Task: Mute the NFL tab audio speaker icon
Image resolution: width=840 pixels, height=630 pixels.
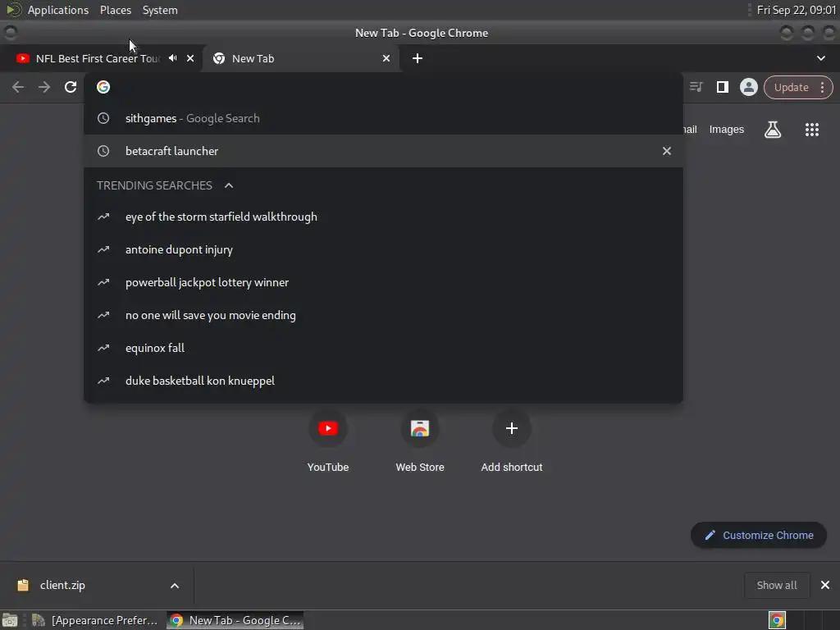Action: tap(172, 58)
